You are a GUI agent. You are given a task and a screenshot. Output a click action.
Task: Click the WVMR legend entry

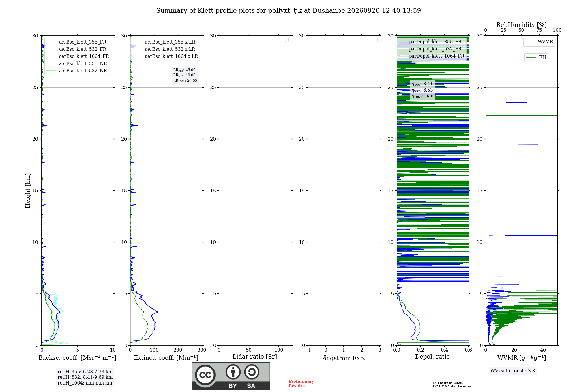[539, 42]
